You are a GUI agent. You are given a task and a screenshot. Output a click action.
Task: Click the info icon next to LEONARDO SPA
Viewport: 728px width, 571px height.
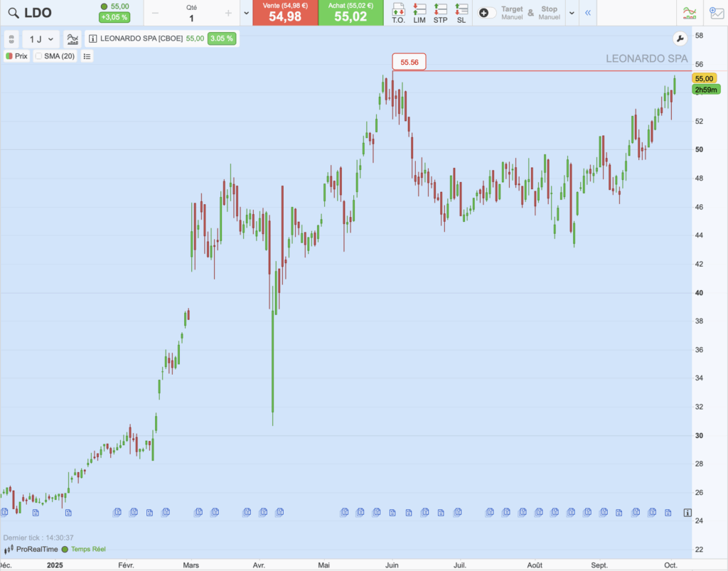(92, 39)
